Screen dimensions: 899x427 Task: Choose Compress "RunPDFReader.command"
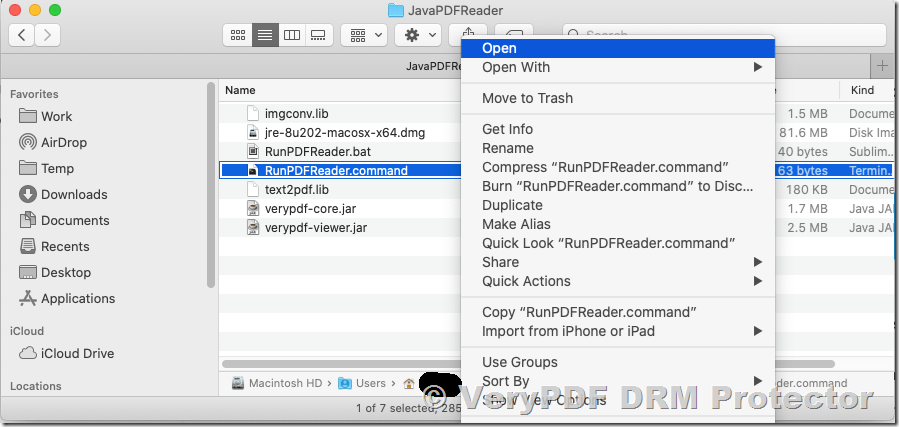[618, 167]
